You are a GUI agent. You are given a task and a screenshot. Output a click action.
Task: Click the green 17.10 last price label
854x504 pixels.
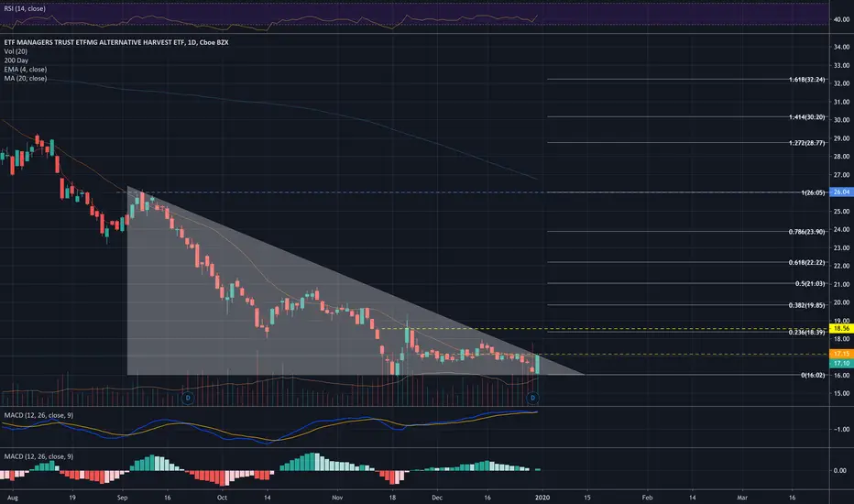point(841,363)
